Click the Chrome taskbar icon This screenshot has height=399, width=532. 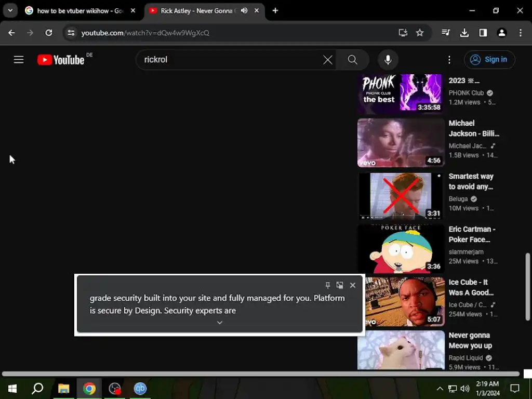[x=89, y=389]
